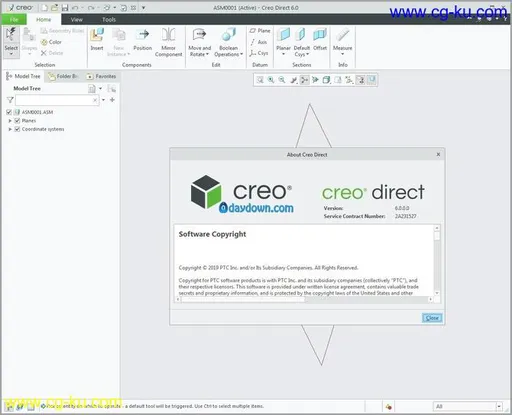Click the Undo arrow in the title bar
The height and width of the screenshot is (415, 512).
(75, 7)
